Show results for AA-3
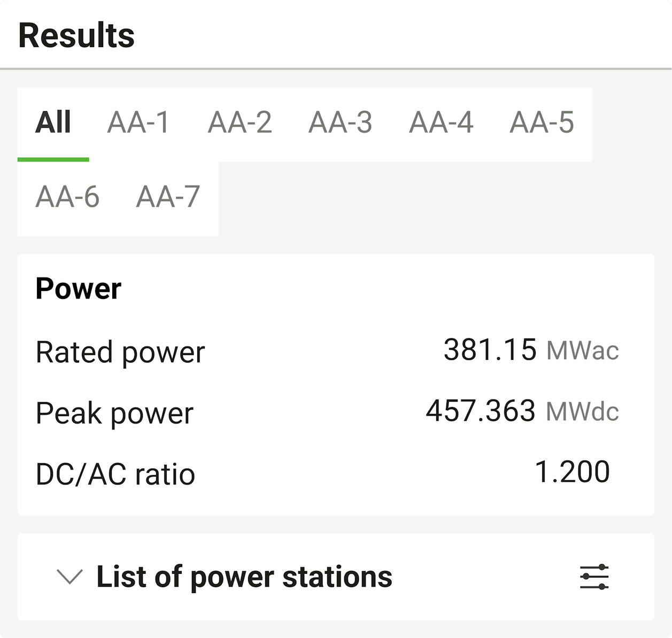 [x=340, y=122]
